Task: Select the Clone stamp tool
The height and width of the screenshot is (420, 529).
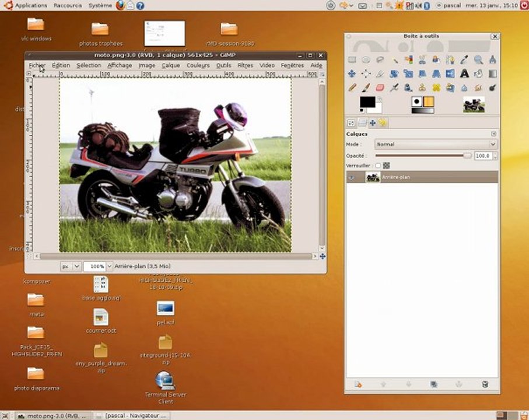Action: coord(422,87)
